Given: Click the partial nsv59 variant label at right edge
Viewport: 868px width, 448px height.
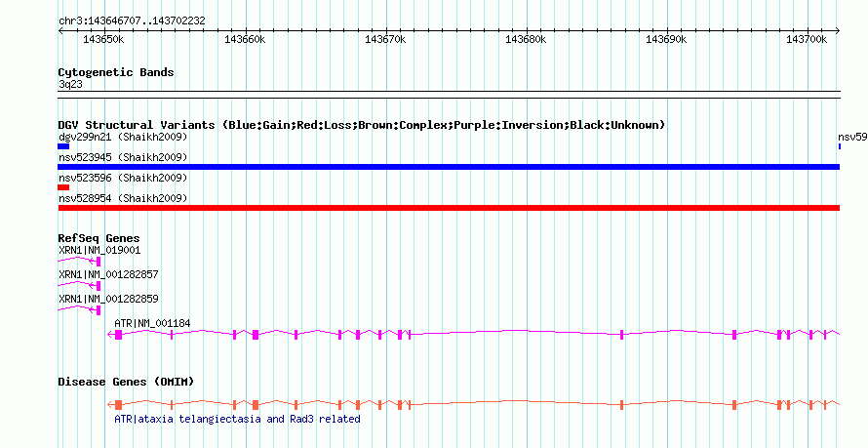Looking at the screenshot, I should tap(852, 137).
